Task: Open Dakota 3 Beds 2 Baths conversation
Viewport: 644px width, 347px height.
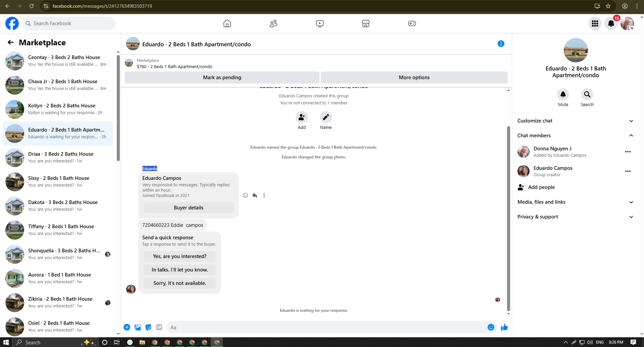Action: 58,206
